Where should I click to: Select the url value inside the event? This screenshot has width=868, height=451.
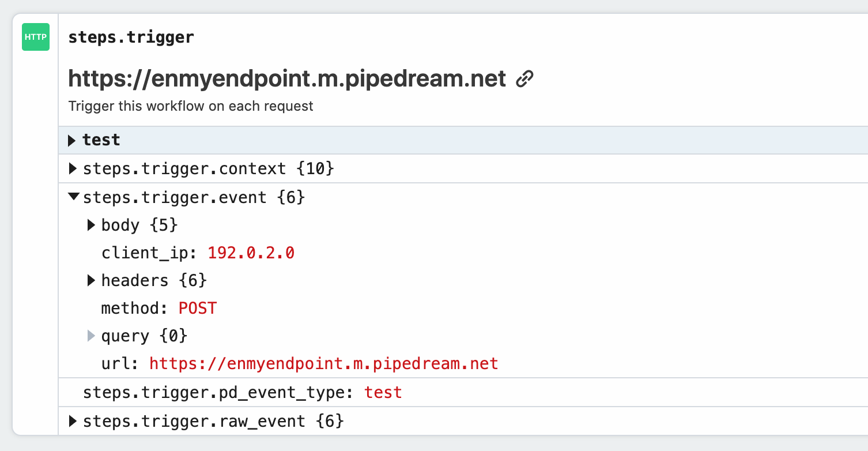(x=323, y=363)
